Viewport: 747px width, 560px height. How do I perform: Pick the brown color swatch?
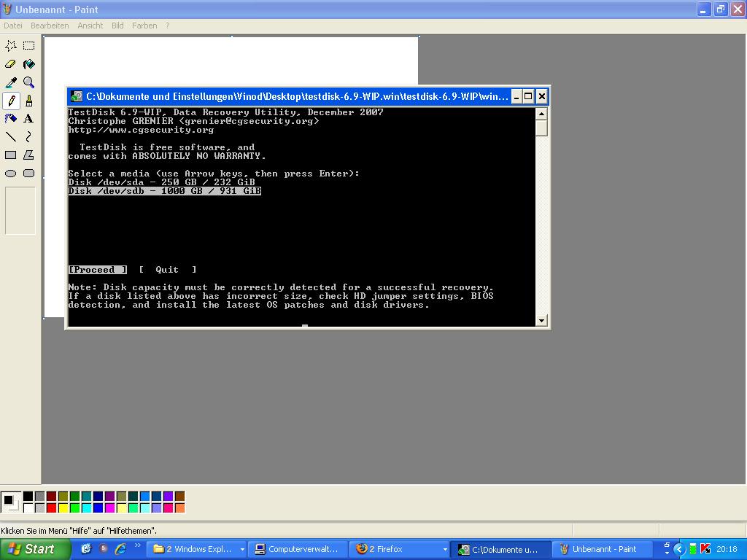point(179,497)
